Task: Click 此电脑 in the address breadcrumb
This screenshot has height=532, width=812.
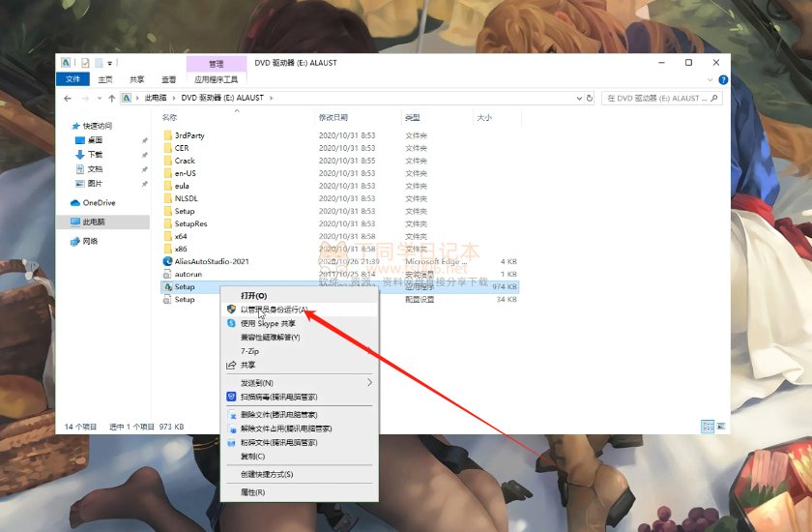Action: [156, 98]
